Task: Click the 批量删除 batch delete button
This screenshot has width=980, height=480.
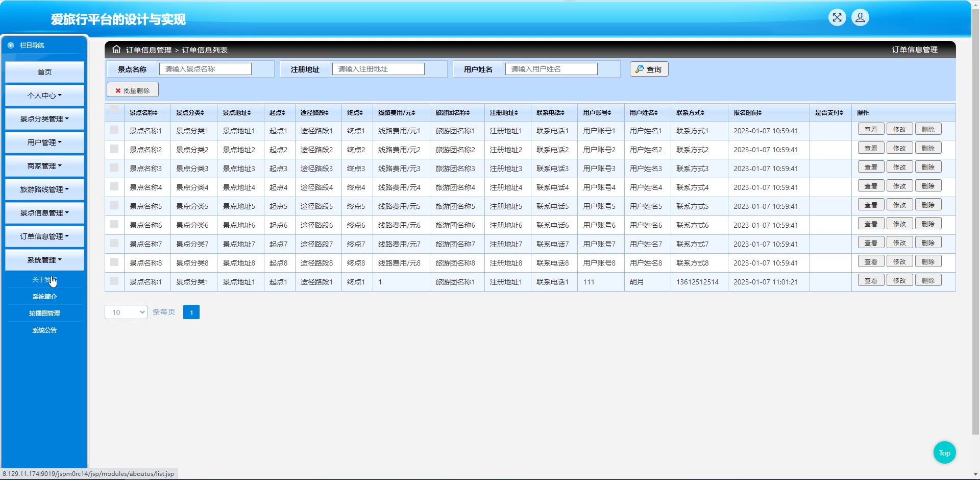Action: click(133, 90)
